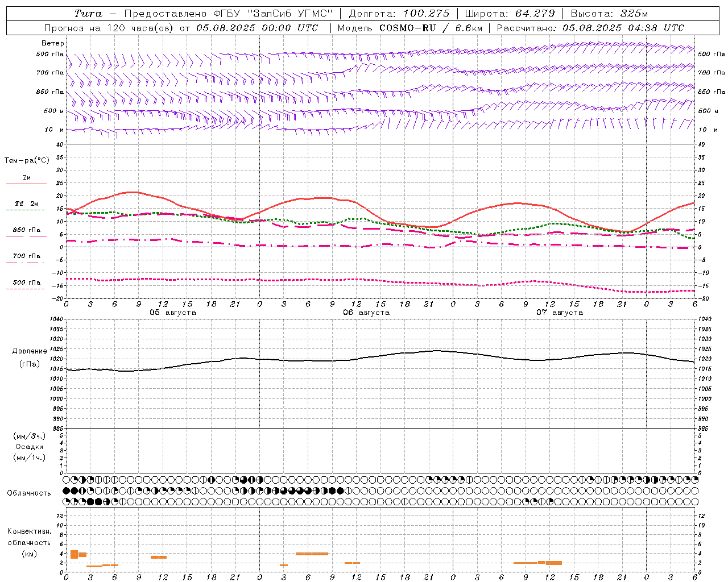Click the orange convective bar on 06 августа morning
The image size is (728, 582).
coord(312,554)
